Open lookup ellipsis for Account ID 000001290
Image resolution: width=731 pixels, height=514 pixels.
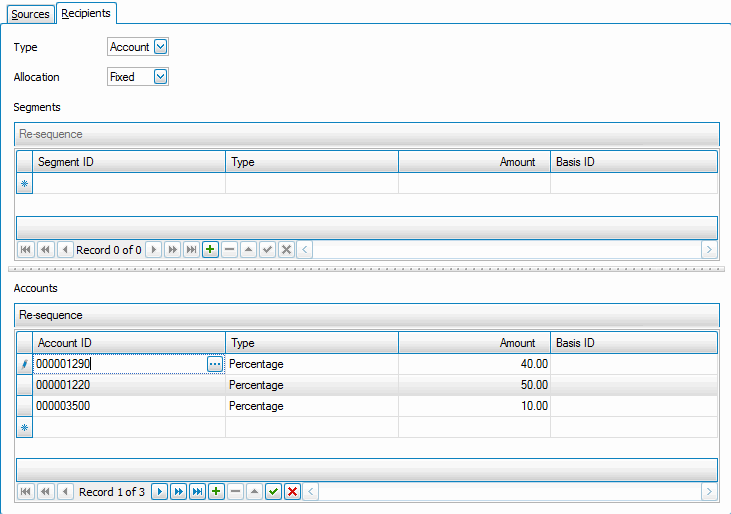(215, 364)
